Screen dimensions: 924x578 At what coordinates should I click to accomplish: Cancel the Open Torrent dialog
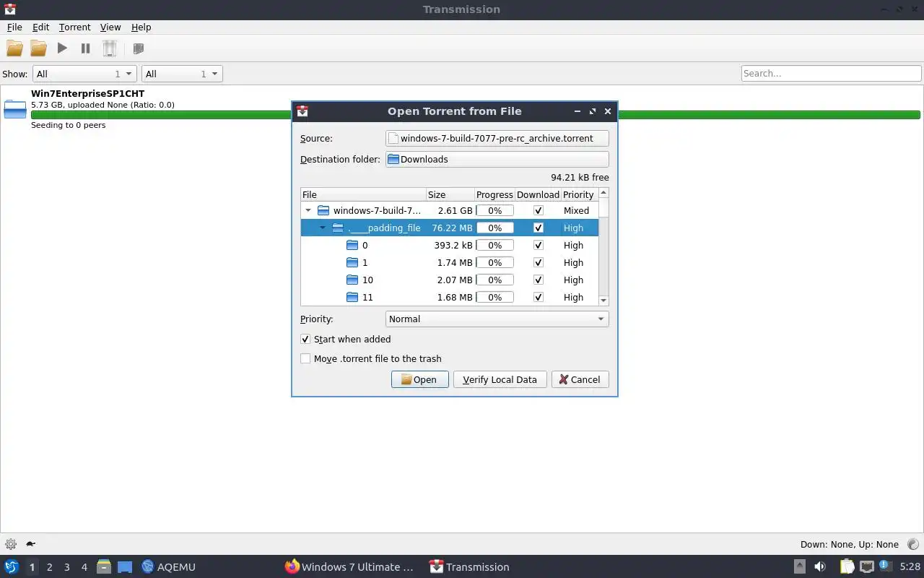(580, 379)
